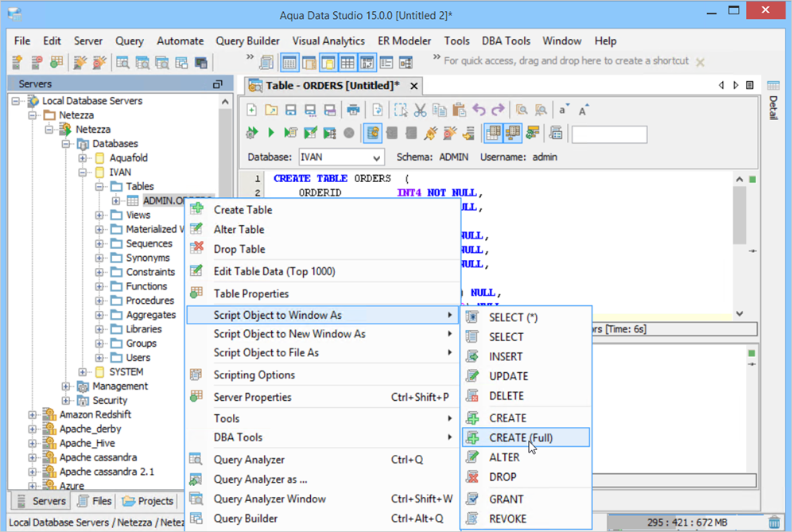Screen dimensions: 792x532
Task: Click the Execute all gear-arrows icon
Action: click(x=251, y=133)
